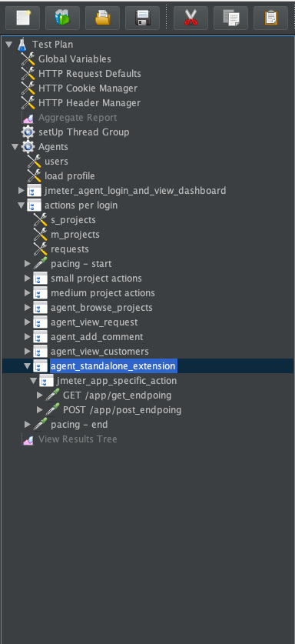Viewport: 295px width, 644px height.
Task: Expand the agent_view_request node
Action: pyautogui.click(x=28, y=322)
